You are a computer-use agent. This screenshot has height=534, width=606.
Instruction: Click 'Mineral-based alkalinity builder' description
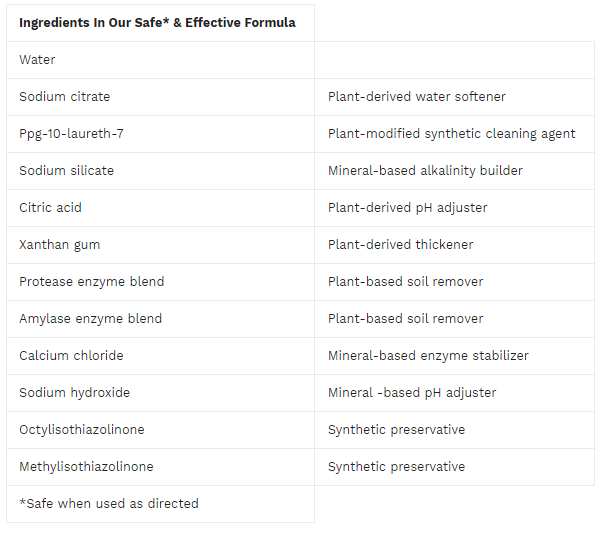point(425,171)
